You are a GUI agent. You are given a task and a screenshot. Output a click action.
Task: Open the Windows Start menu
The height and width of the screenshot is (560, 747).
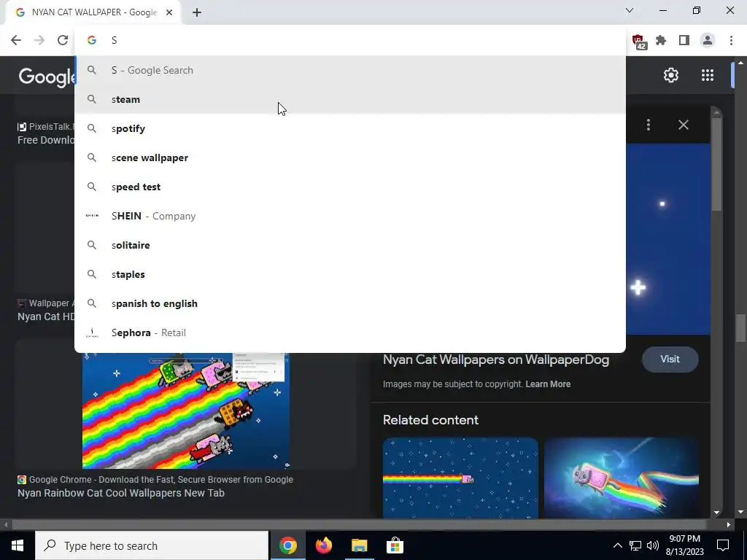pos(18,545)
